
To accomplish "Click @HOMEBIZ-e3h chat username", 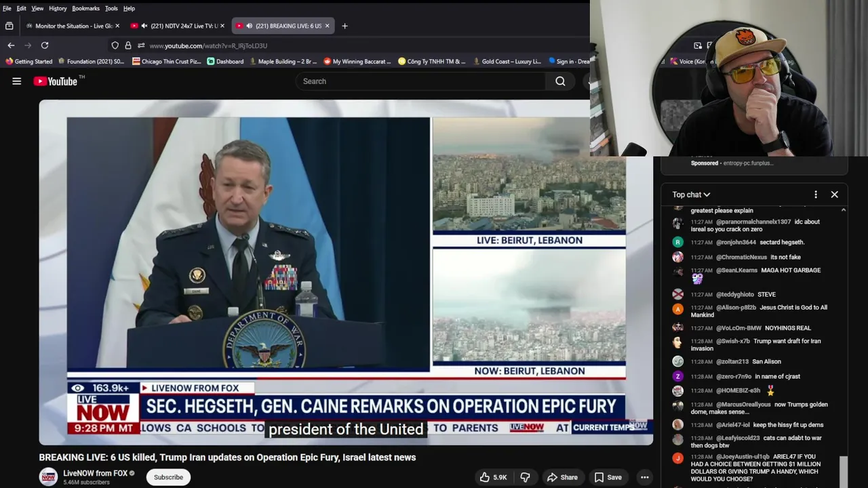I will 738,391.
